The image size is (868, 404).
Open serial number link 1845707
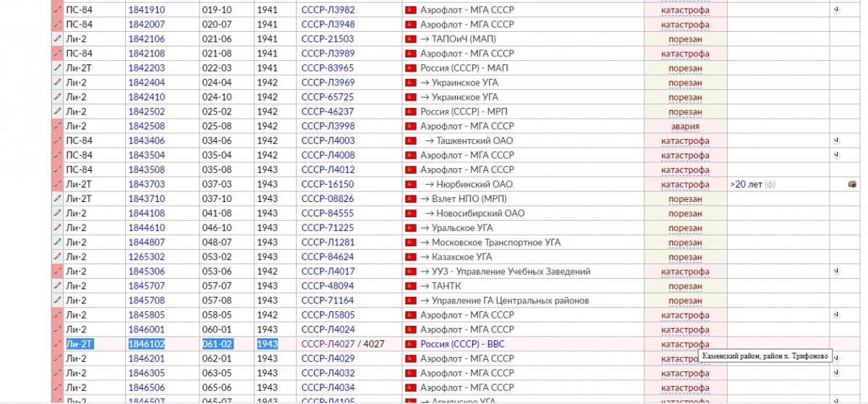(x=146, y=286)
